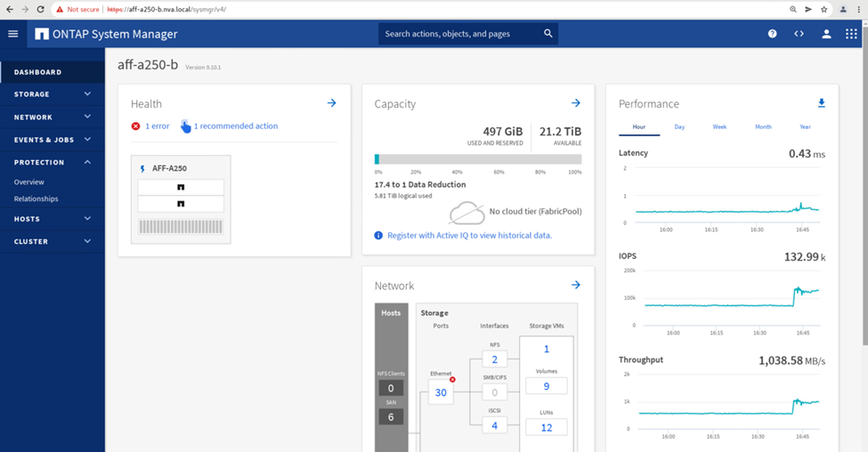This screenshot has height=452, width=868.
Task: Open the API log code icon
Action: pos(799,34)
